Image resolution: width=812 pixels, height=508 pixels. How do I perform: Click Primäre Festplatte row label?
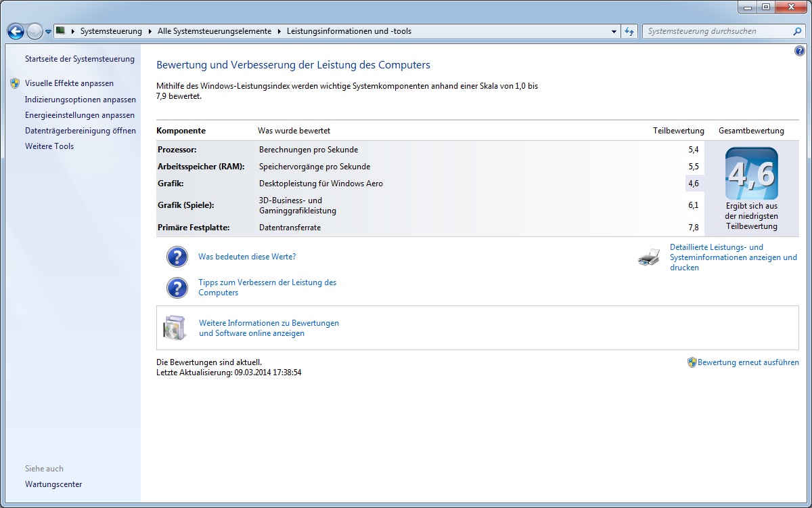pos(194,228)
